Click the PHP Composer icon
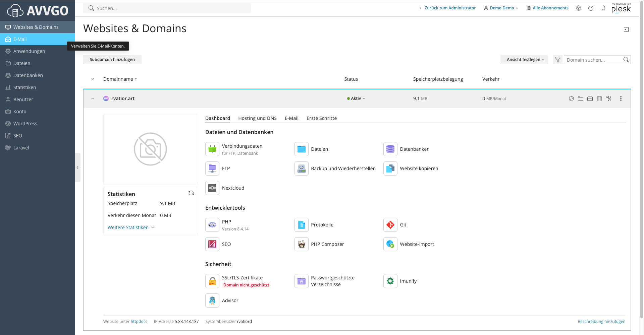 (301, 244)
